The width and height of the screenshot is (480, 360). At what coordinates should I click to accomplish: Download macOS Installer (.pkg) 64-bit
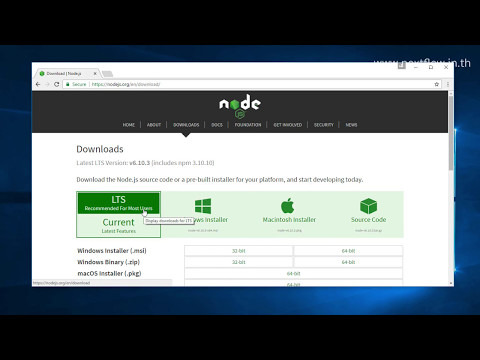click(x=293, y=273)
